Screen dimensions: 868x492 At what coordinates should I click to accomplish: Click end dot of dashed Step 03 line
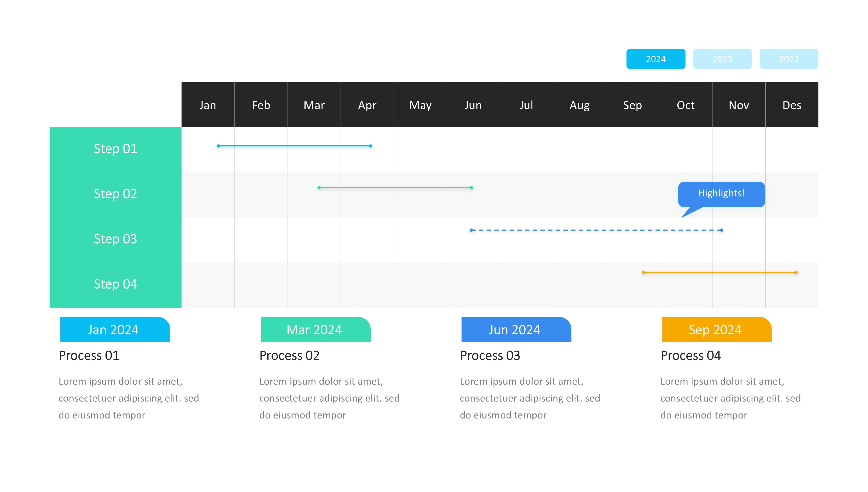tap(722, 230)
